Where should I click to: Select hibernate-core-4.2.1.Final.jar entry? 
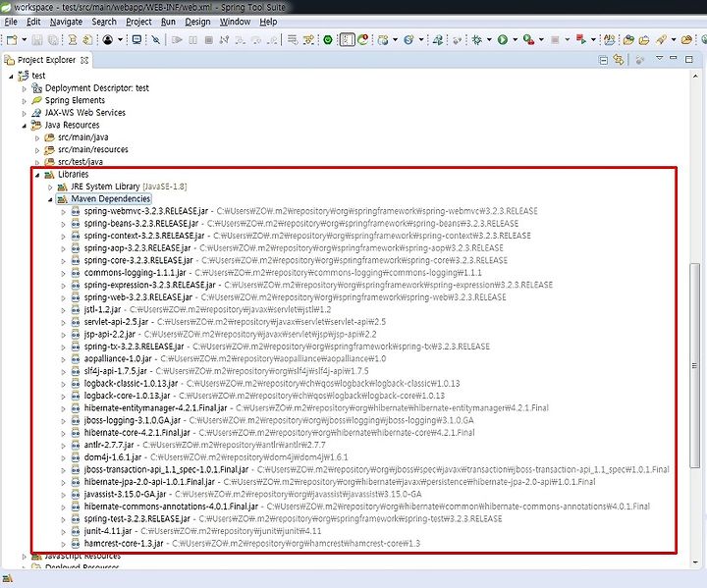coord(137,433)
